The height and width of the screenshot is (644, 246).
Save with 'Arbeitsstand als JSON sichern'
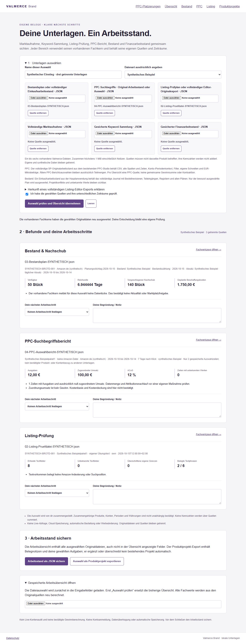pos(46,561)
